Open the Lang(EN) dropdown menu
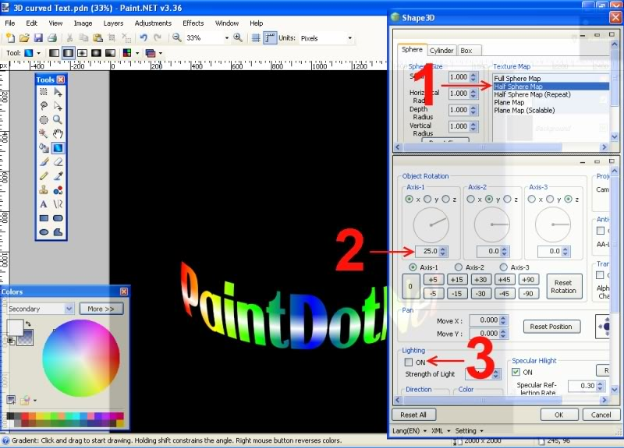The height and width of the screenshot is (448, 624). (410, 431)
